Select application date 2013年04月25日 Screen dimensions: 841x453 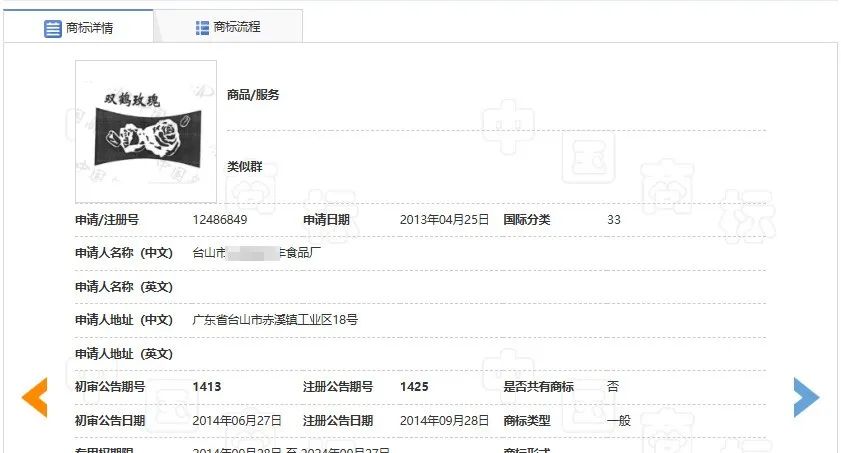coord(444,220)
